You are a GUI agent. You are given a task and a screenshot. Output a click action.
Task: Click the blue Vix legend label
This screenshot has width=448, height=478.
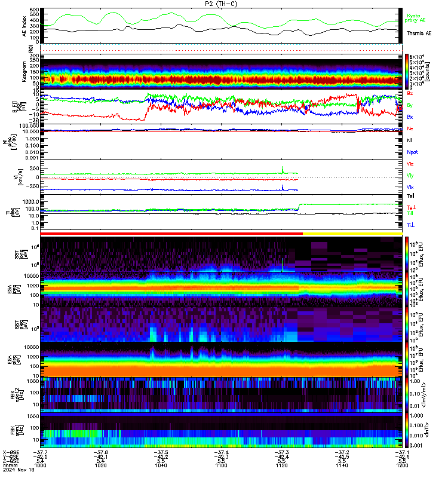[x=410, y=187]
